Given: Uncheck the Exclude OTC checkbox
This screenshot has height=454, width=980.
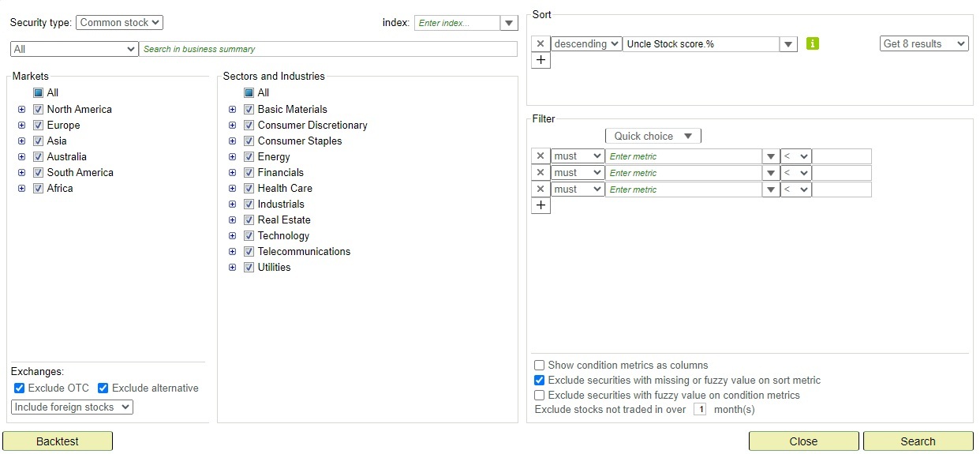Looking at the screenshot, I should [20, 388].
